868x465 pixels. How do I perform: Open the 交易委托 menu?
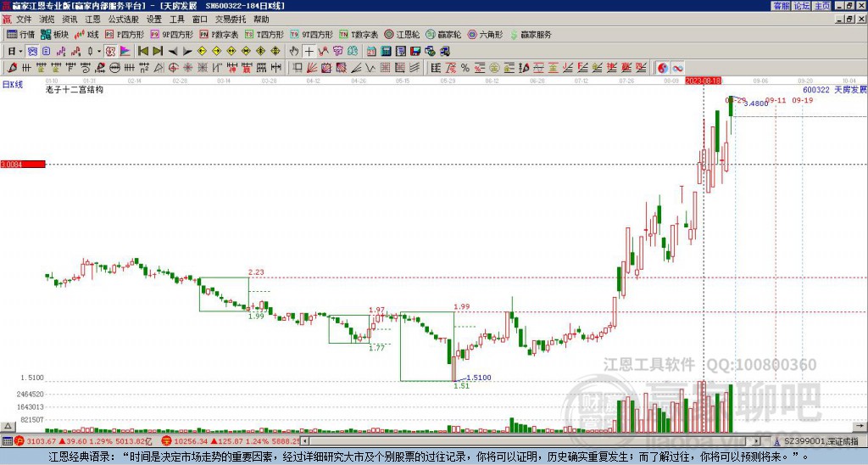point(231,20)
